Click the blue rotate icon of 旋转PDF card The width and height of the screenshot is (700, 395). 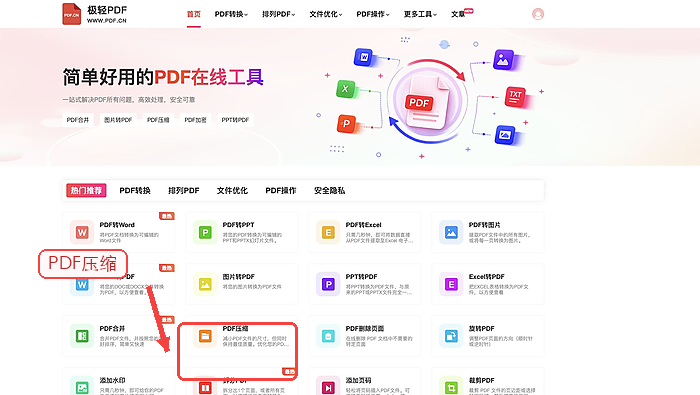click(451, 336)
